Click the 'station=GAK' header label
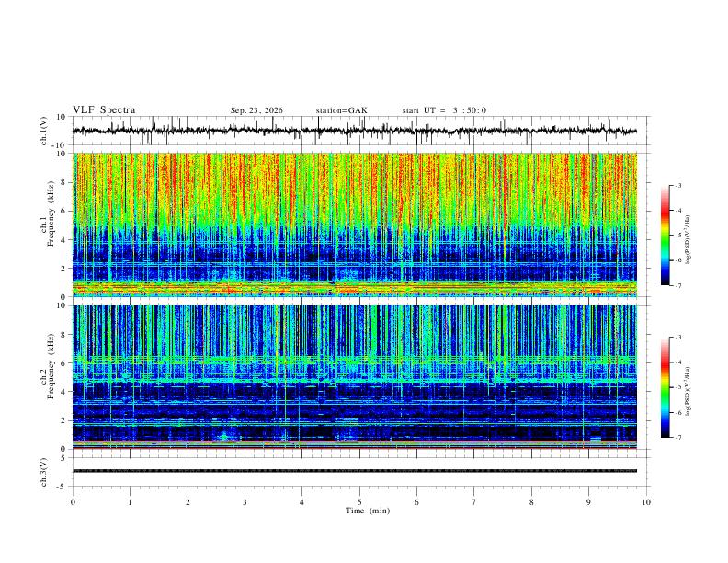728x563 pixels. (x=341, y=110)
